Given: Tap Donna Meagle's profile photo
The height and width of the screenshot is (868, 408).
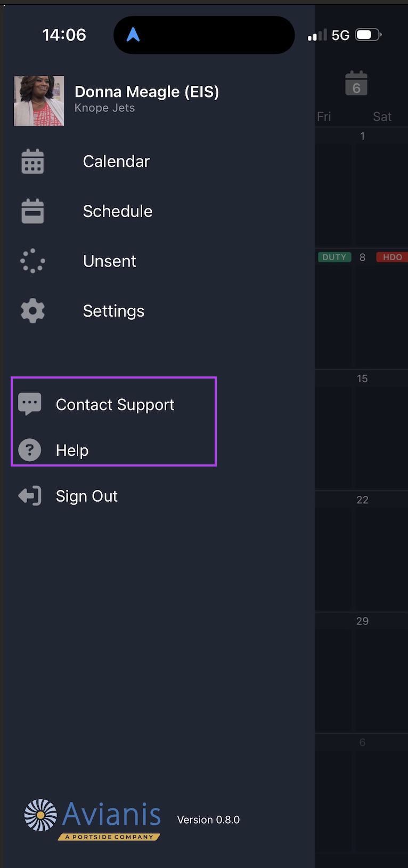Looking at the screenshot, I should point(39,101).
